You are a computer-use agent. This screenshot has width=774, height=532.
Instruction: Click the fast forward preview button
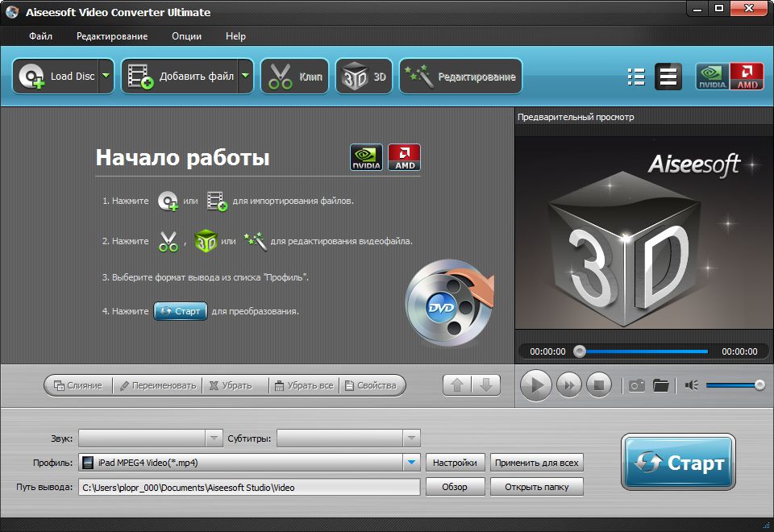[x=568, y=385]
